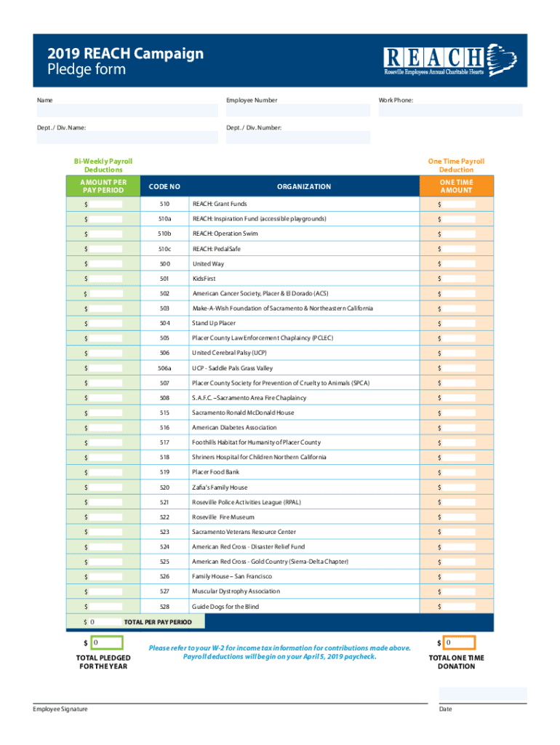Click 'Make-A-Wish Foundation of Sacramento' row text
560x745 pixels.
(x=283, y=308)
